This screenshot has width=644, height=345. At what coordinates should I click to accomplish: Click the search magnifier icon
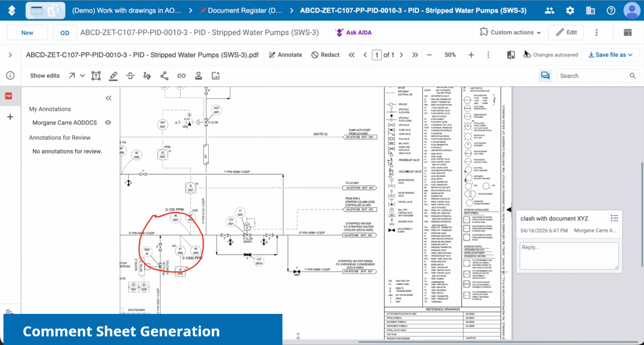[x=633, y=76]
